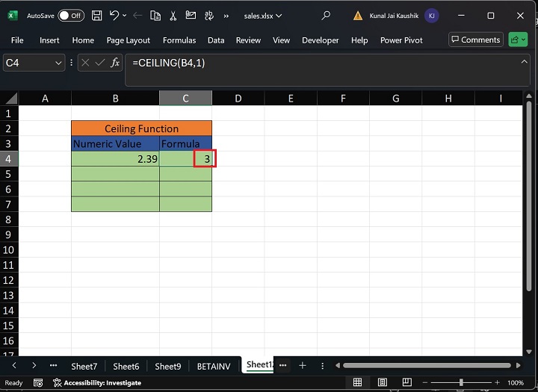Switch to the Home tab
The height and width of the screenshot is (392, 538).
point(83,40)
